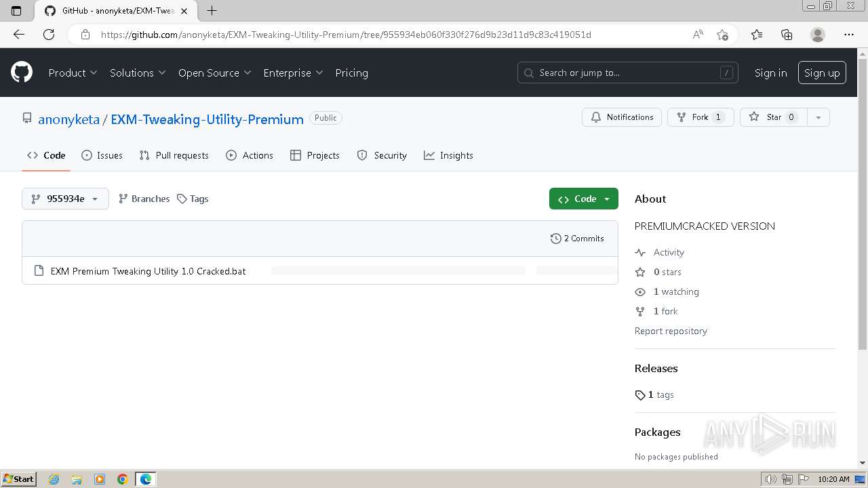The height and width of the screenshot is (488, 868).
Task: Fork the repository with the Fork button
Action: click(701, 117)
